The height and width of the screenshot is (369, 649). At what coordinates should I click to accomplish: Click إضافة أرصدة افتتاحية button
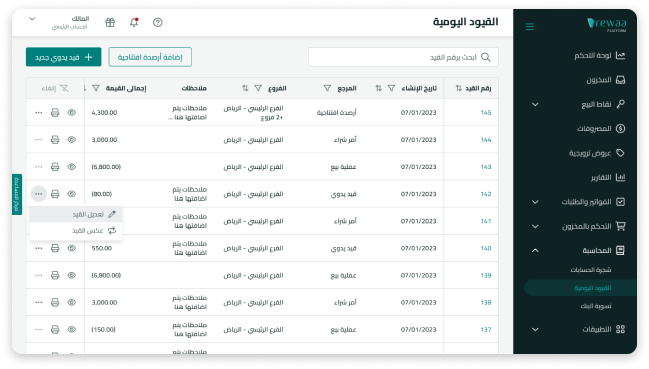pyautogui.click(x=150, y=57)
